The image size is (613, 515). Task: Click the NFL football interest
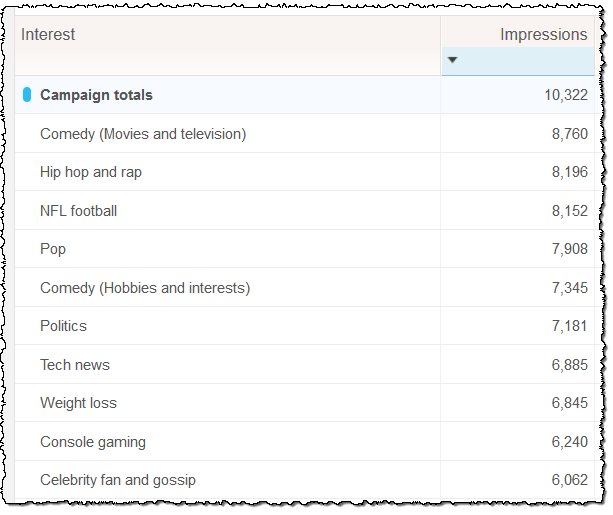[78, 211]
